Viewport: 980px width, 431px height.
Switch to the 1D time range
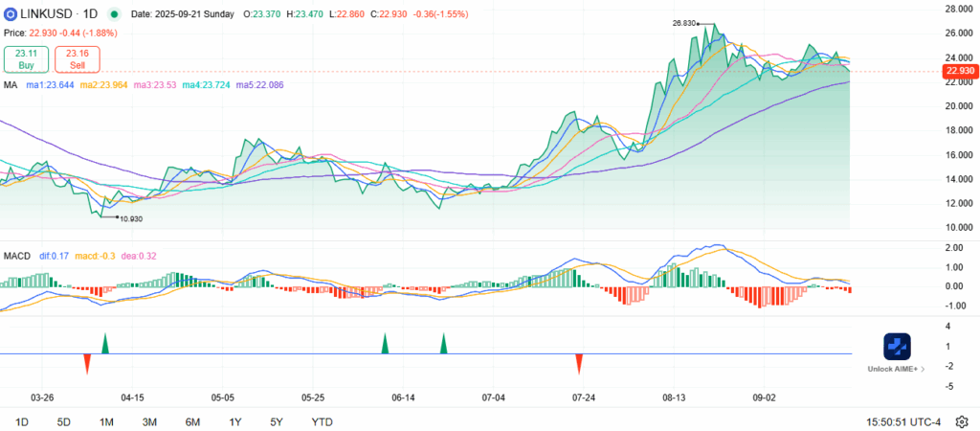click(x=21, y=421)
